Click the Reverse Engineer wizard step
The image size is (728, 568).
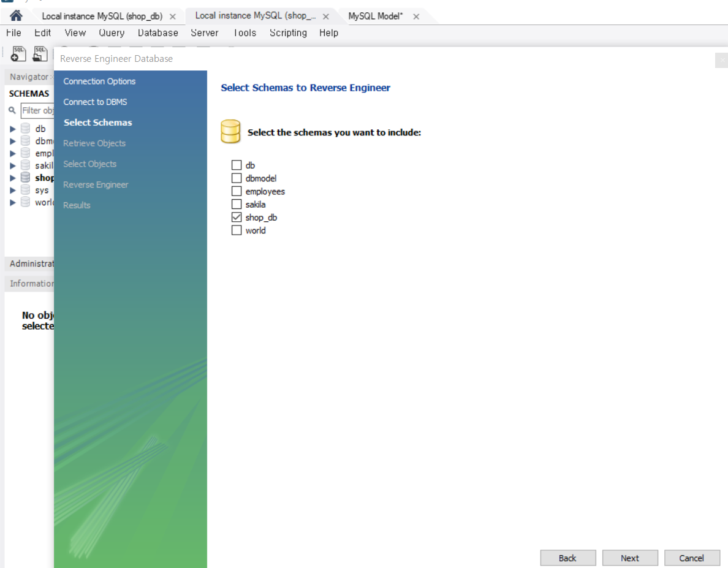point(96,184)
